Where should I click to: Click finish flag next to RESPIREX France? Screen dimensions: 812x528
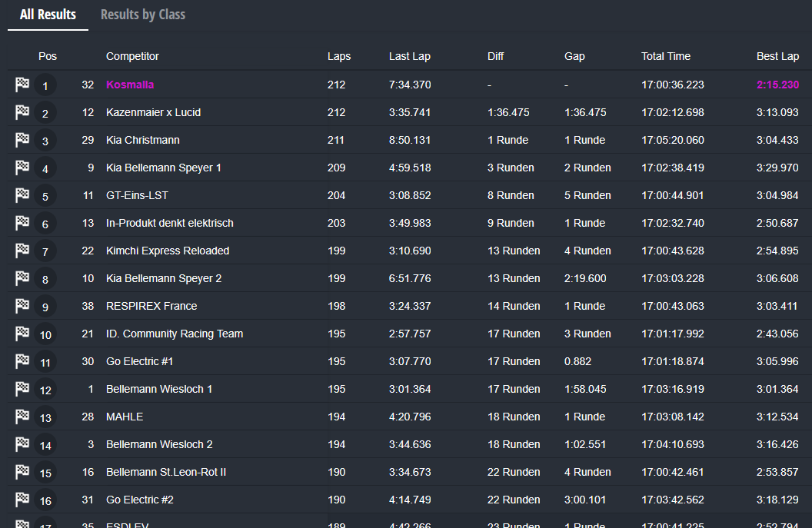22,306
